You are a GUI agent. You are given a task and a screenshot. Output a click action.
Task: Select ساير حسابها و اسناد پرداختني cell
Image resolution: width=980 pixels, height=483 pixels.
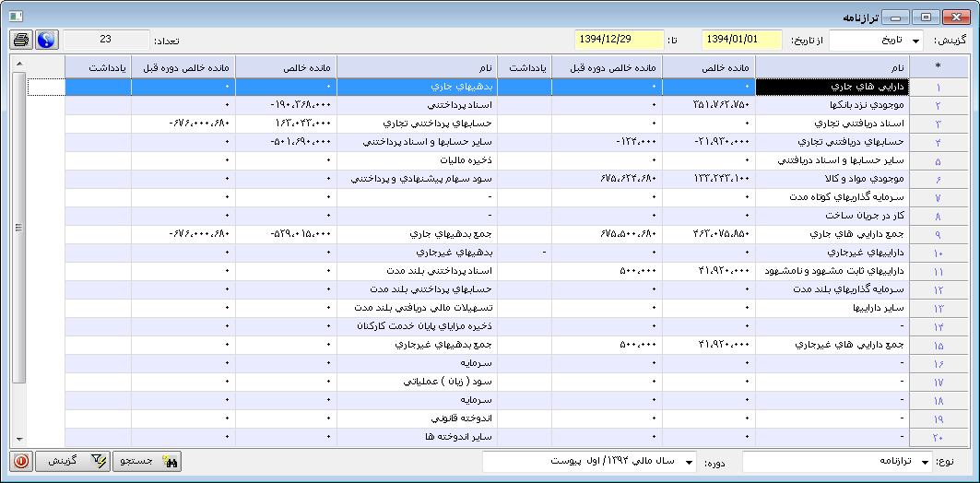(x=418, y=143)
